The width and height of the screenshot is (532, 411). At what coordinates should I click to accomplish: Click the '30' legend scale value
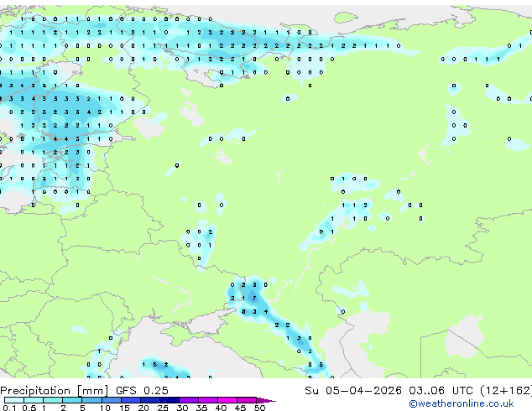pos(182,408)
